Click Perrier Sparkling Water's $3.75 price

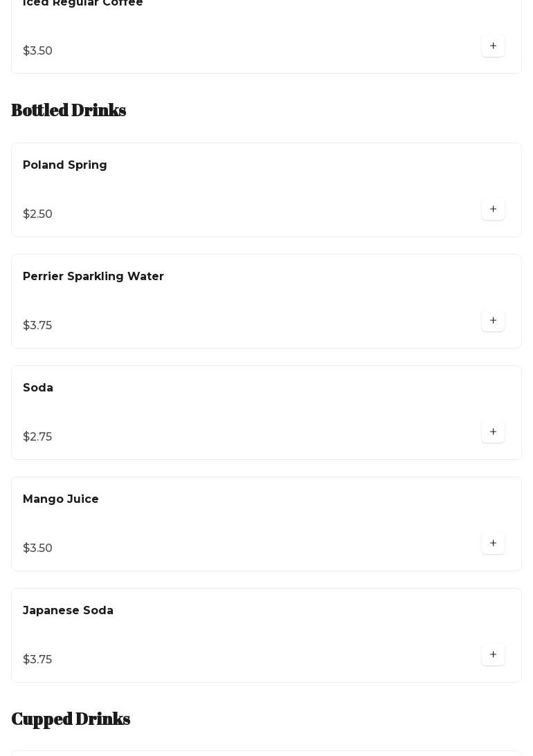click(x=37, y=326)
